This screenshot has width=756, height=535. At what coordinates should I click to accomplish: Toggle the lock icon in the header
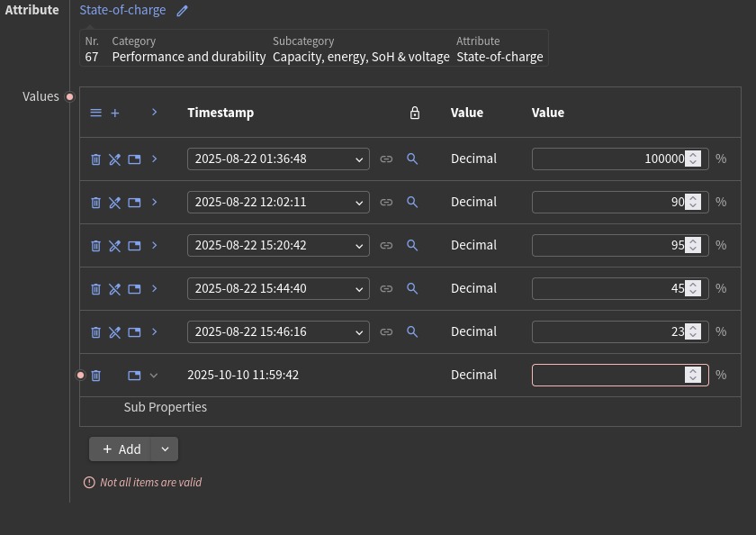[x=415, y=113]
